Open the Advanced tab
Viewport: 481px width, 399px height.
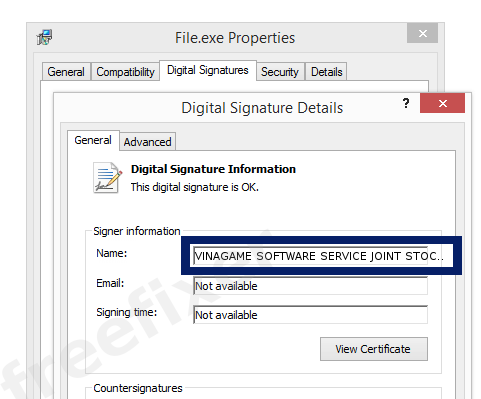pyautogui.click(x=147, y=142)
